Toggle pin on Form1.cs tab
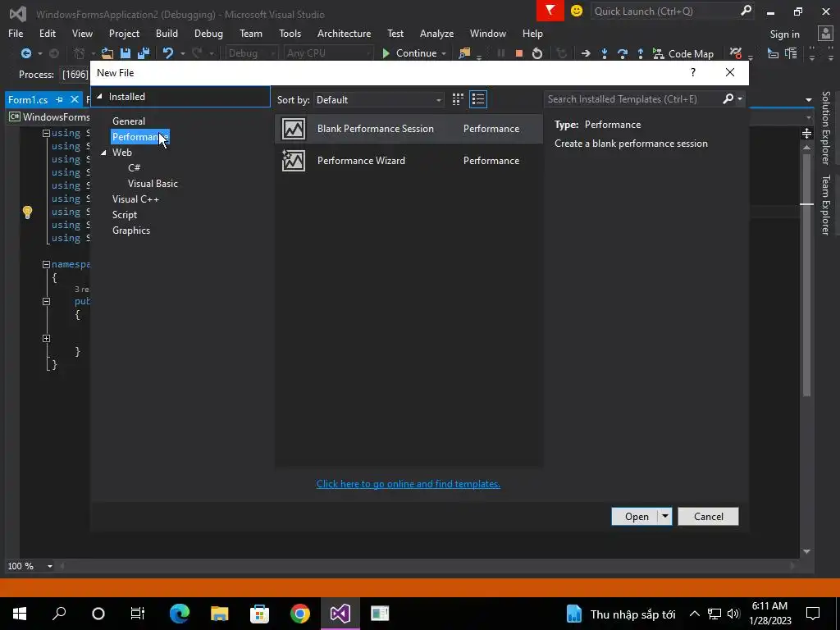Viewport: 840px width, 630px height. pyautogui.click(x=59, y=99)
